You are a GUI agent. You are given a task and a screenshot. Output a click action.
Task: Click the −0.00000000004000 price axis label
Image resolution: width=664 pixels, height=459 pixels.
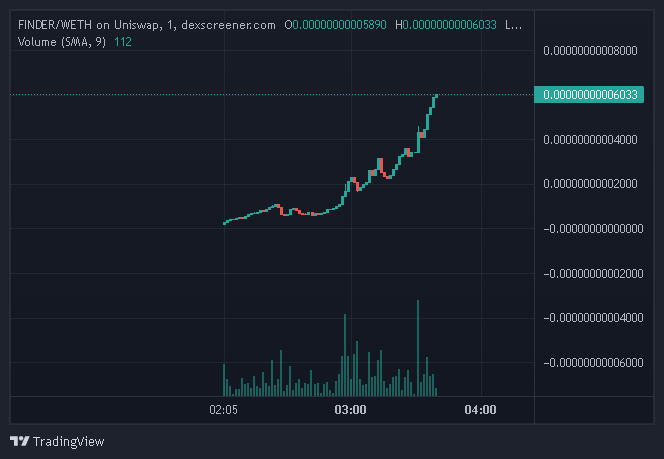coord(593,318)
